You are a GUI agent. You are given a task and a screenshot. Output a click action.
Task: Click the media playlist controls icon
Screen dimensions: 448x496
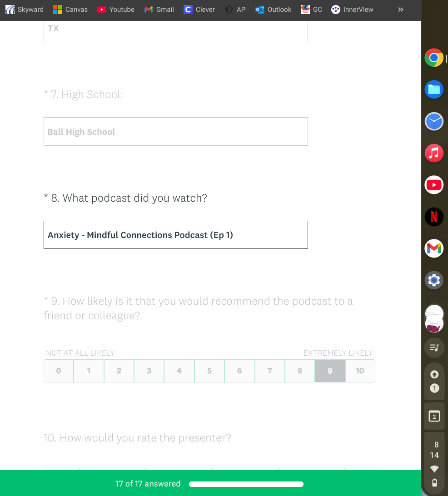tap(434, 348)
